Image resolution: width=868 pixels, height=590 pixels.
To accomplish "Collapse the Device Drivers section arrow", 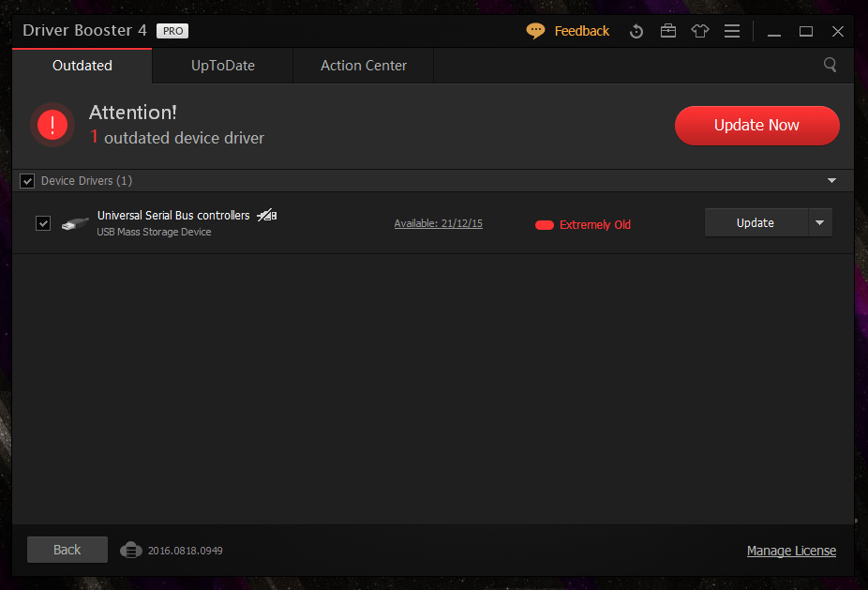I will click(831, 181).
